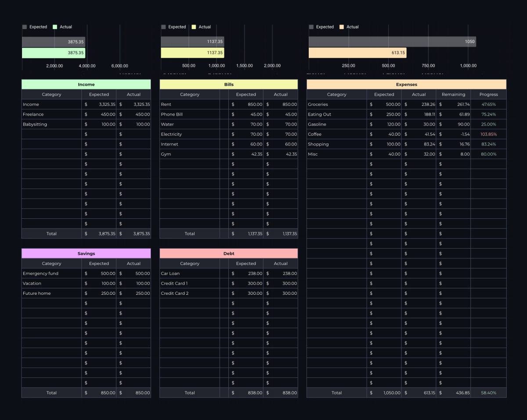Click the Debt section header
The height and width of the screenshot is (420, 527).
[x=229, y=253]
